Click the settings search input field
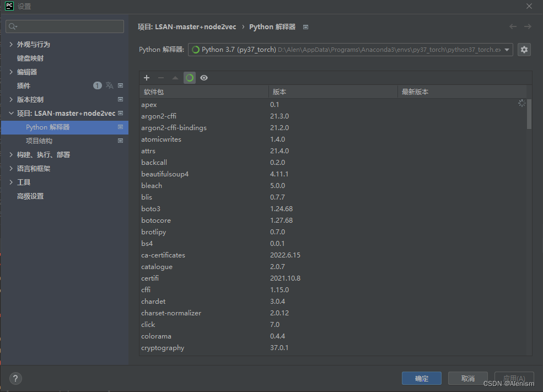This screenshot has width=543, height=392. click(64, 26)
